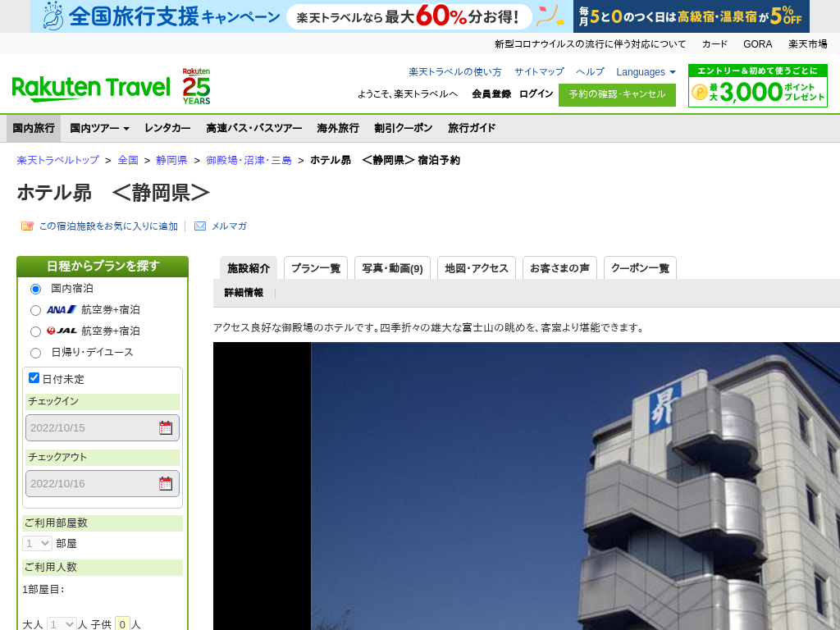
Task: Click the 3,000 point present banner
Action: click(x=757, y=85)
